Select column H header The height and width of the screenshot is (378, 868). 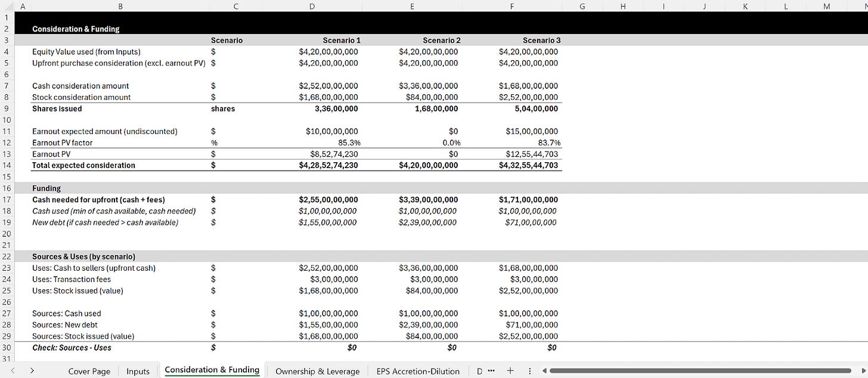pos(623,6)
